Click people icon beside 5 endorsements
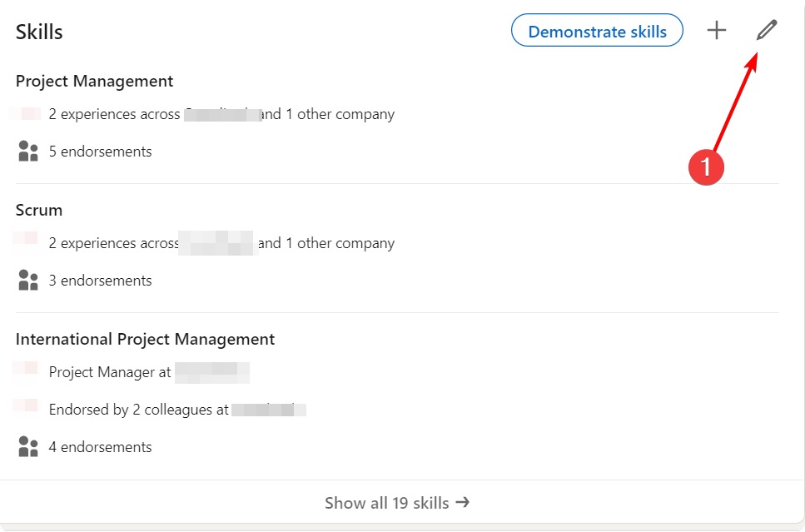Image resolution: width=805 pixels, height=532 pixels. click(28, 152)
